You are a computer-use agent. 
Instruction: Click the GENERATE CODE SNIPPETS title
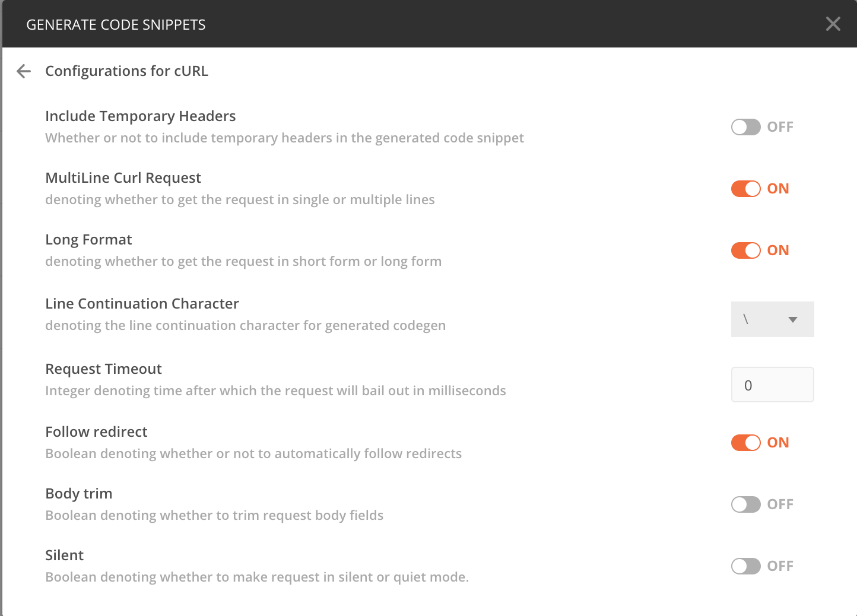pyautogui.click(x=116, y=24)
